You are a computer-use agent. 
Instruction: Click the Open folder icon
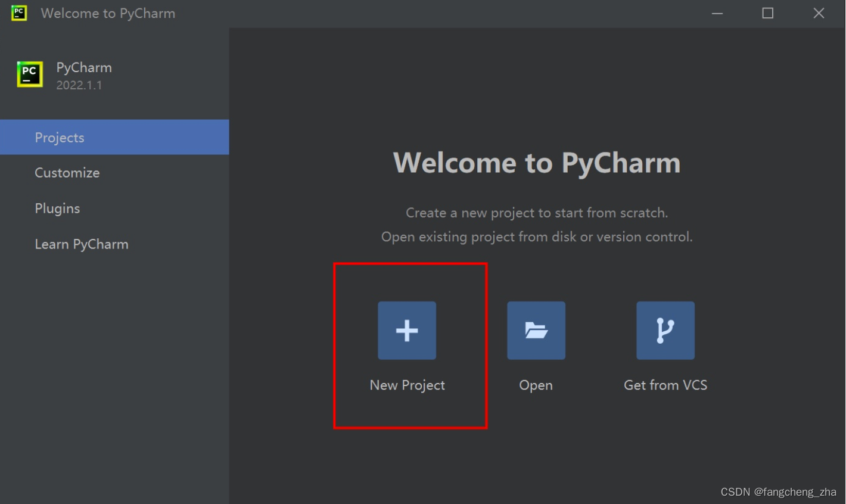536,331
